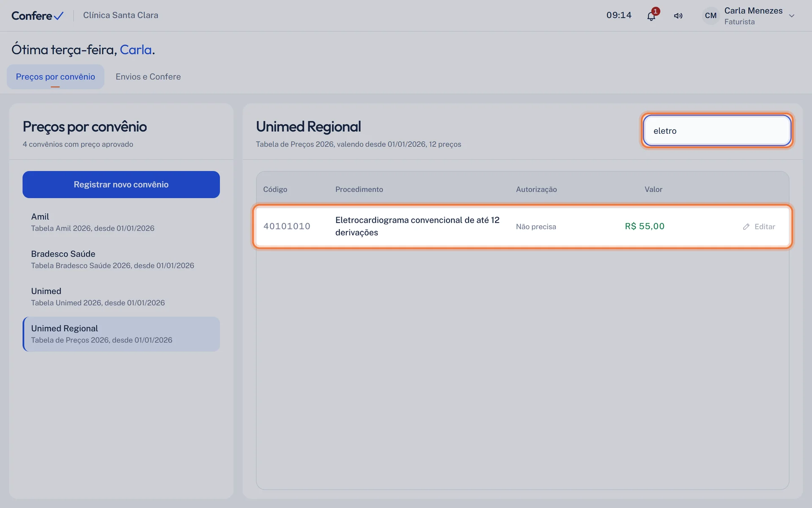The height and width of the screenshot is (508, 812).
Task: Select the Amil convênio
Action: [121, 222]
